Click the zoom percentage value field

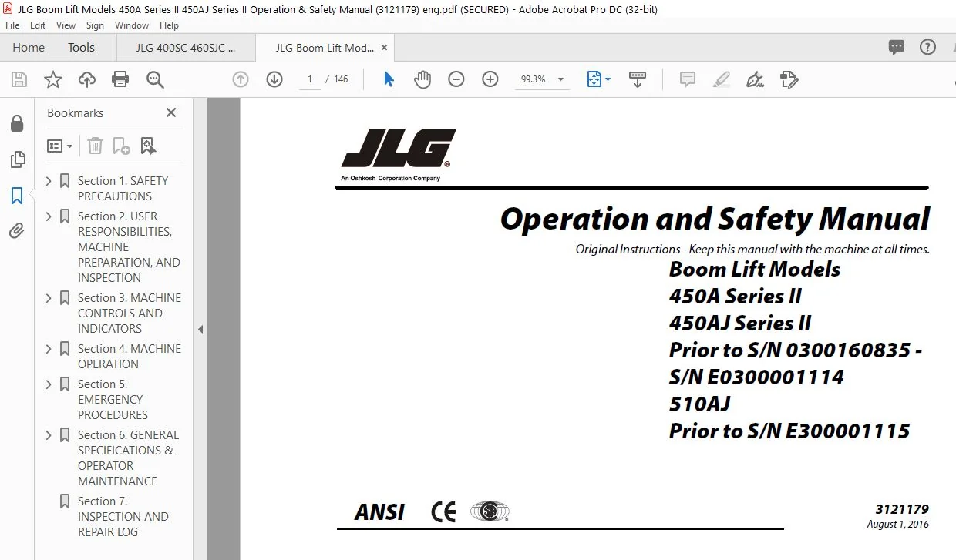534,79
